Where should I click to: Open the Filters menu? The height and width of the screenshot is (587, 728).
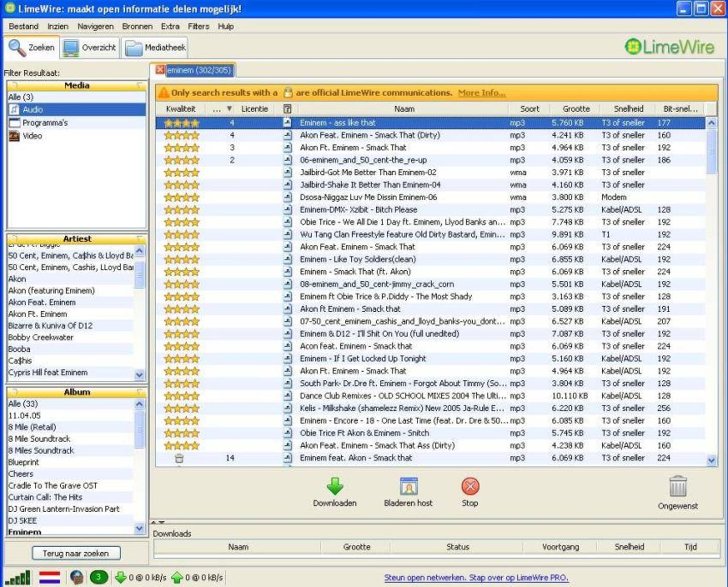tap(198, 26)
